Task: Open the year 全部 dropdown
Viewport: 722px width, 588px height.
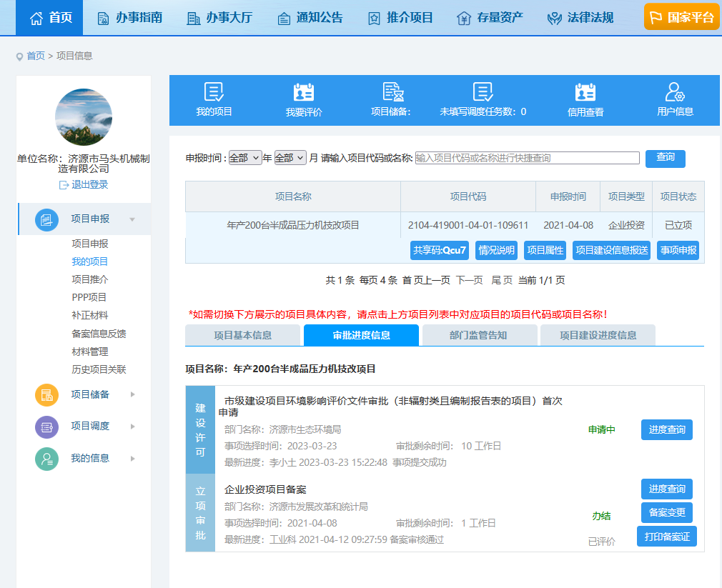Action: [x=245, y=158]
